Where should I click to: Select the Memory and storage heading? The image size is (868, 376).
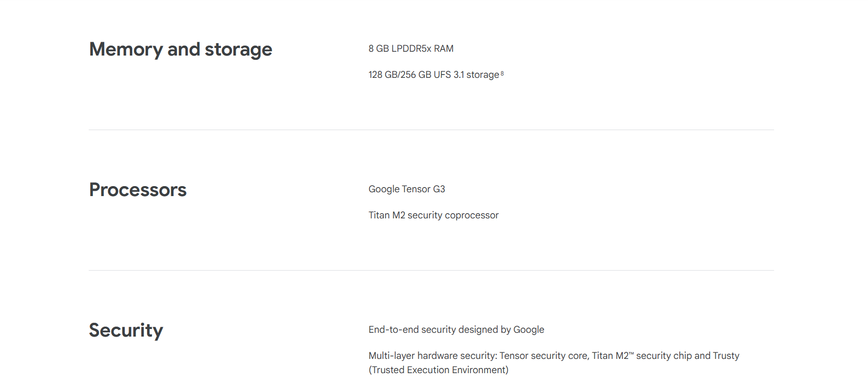pyautogui.click(x=181, y=49)
